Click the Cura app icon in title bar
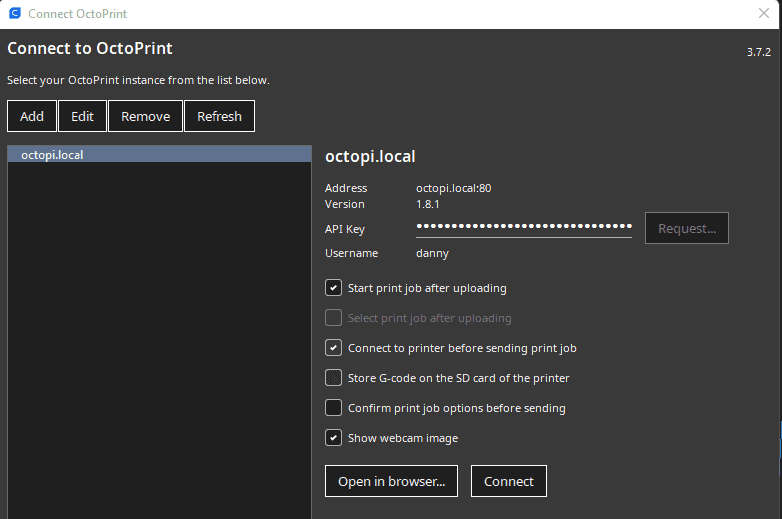The height and width of the screenshot is (519, 782). coord(15,13)
